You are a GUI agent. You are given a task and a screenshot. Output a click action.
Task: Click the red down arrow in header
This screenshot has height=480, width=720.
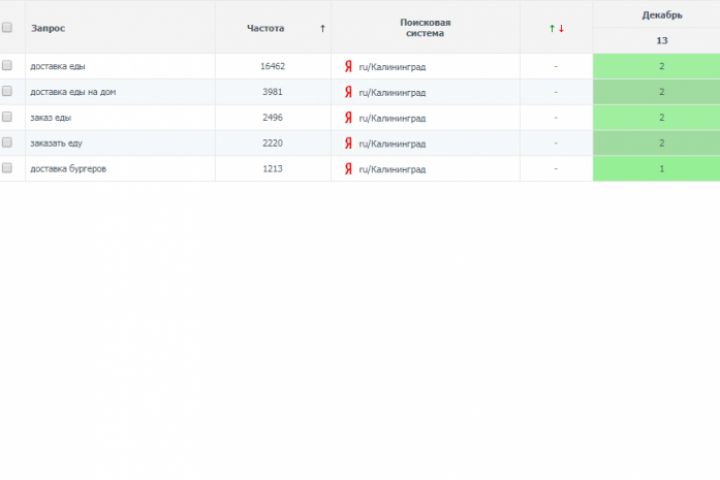561,28
